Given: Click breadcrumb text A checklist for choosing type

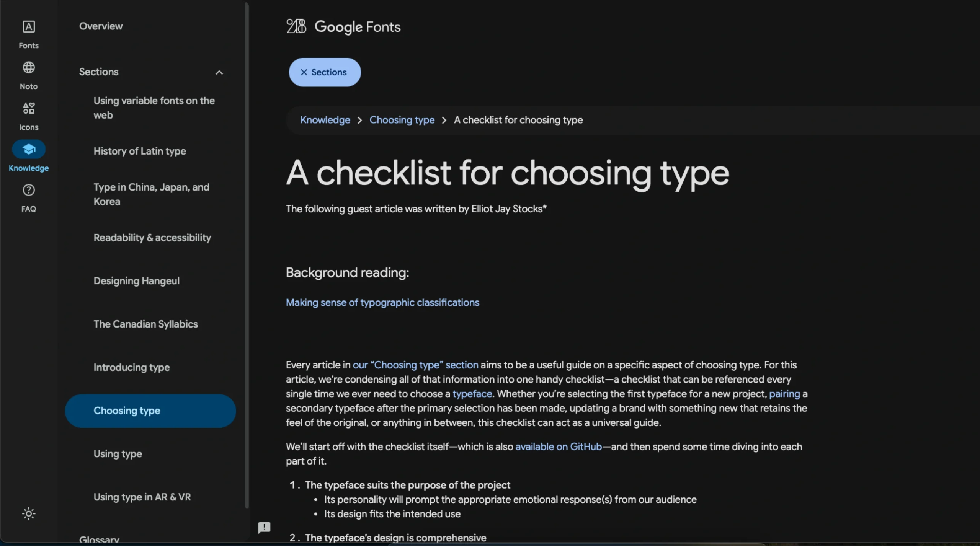Looking at the screenshot, I should pyautogui.click(x=518, y=120).
